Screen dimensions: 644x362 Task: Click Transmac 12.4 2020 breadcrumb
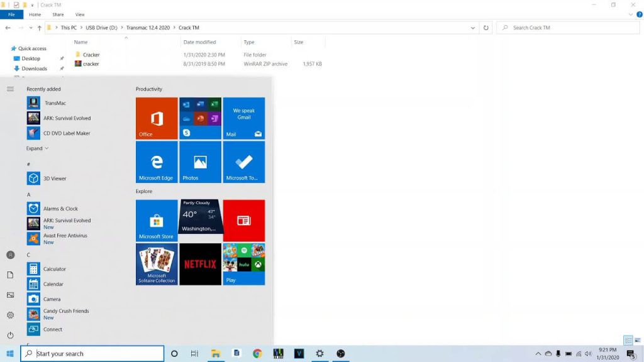pos(148,28)
